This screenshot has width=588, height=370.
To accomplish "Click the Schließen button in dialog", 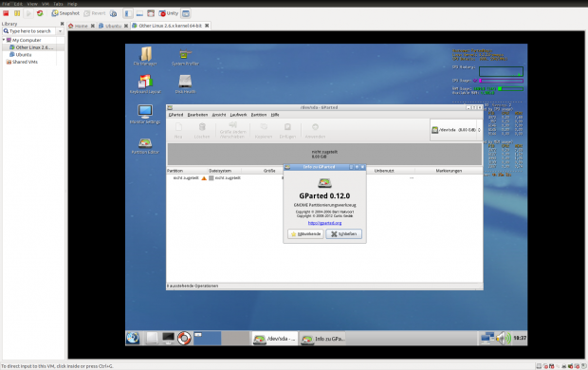I will pos(344,233).
